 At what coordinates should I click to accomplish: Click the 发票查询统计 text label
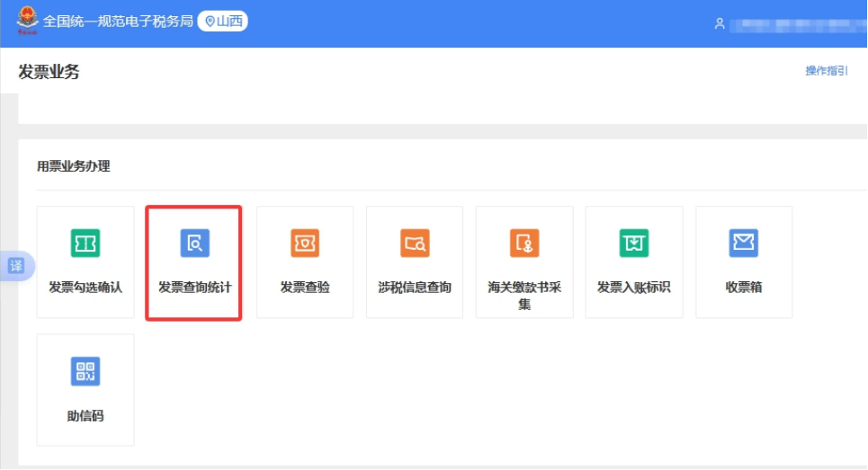[x=194, y=288]
